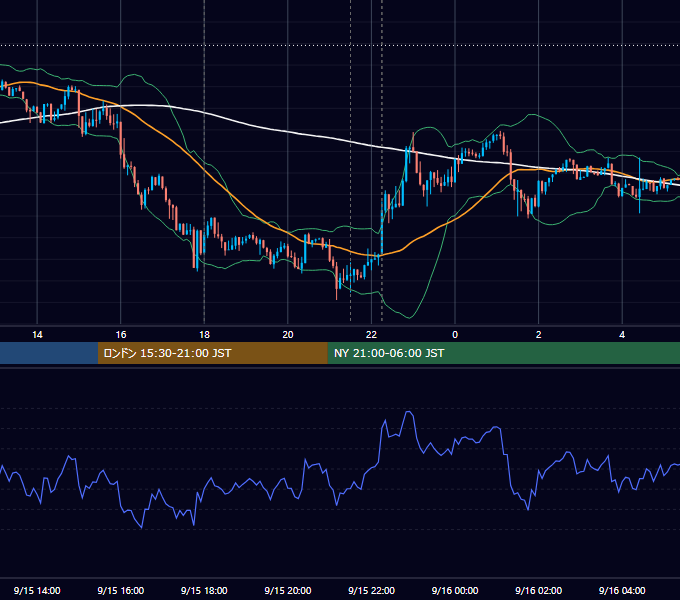Click the oscillator peak near 9/15 23:00

coord(409,412)
